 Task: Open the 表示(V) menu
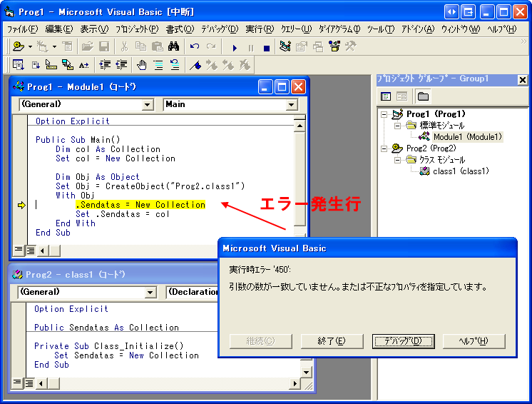[x=94, y=29]
